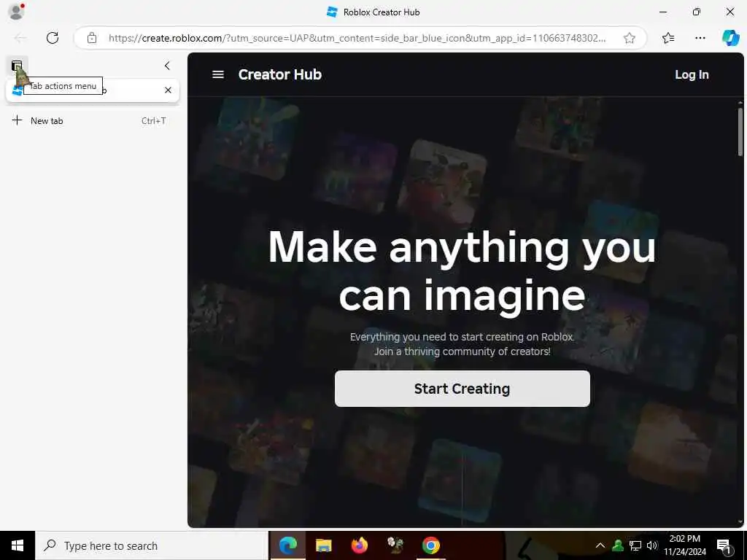Image resolution: width=747 pixels, height=560 pixels.
Task: Open Microsoft Edge from taskbar
Action: pyautogui.click(x=287, y=545)
